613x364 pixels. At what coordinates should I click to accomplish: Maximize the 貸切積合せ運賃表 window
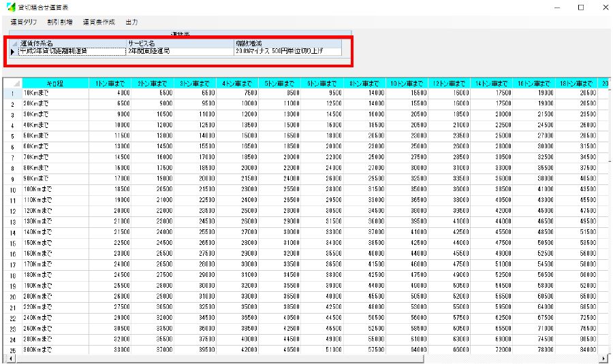pos(581,7)
